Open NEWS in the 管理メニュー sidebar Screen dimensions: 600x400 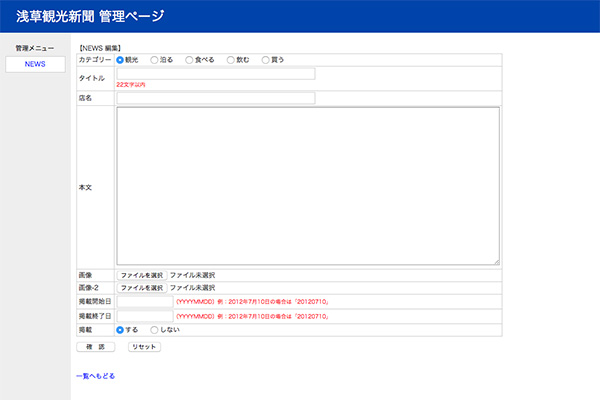point(35,64)
